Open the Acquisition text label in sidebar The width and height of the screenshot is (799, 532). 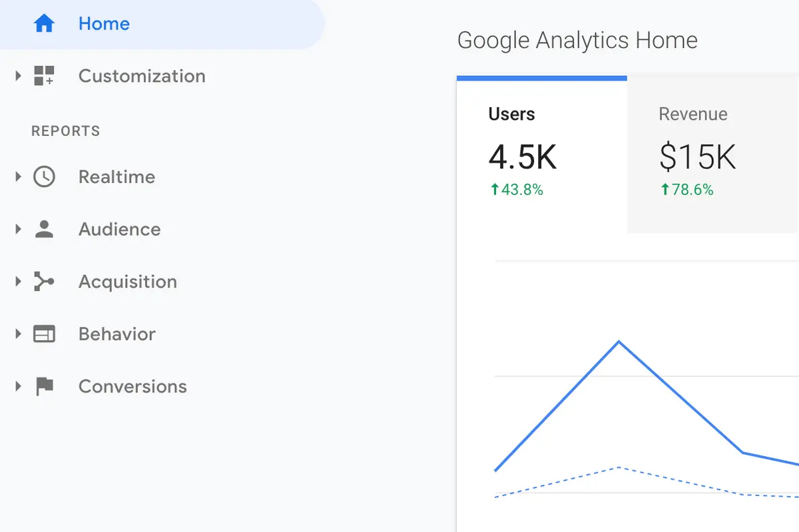click(x=128, y=282)
